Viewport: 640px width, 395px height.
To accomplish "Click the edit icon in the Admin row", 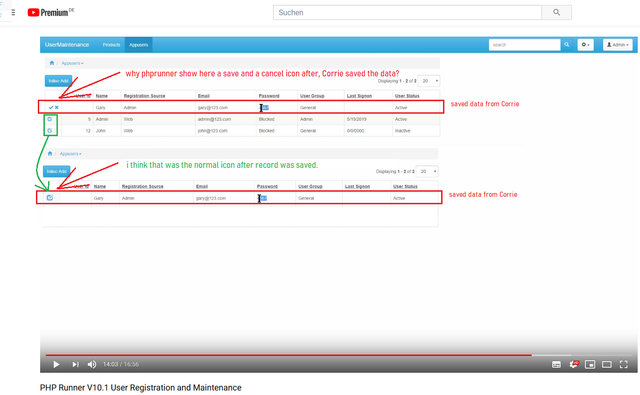I will tap(50, 119).
